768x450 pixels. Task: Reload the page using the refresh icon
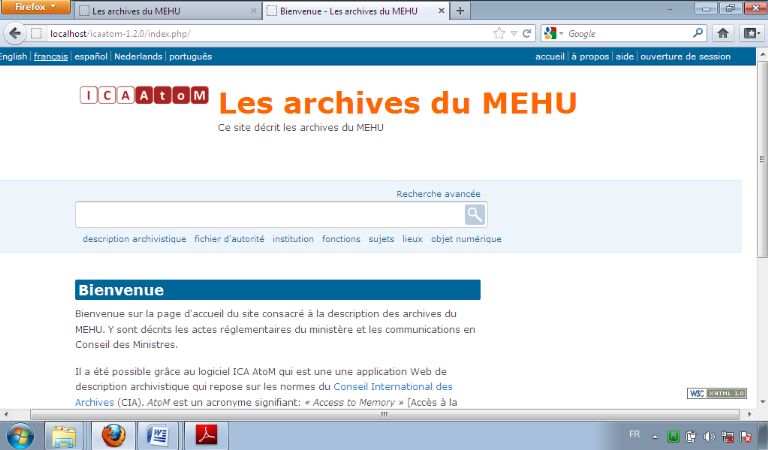(527, 33)
